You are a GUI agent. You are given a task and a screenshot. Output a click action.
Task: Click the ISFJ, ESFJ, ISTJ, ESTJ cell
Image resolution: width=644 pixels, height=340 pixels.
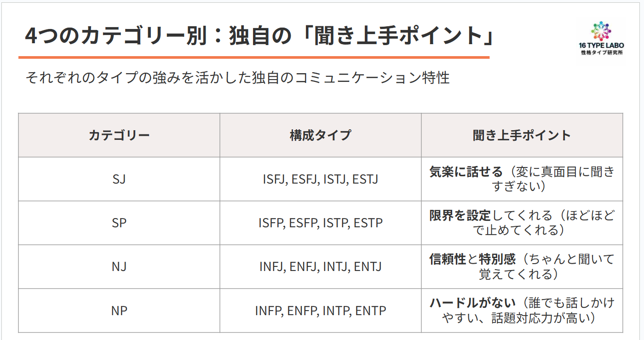(x=320, y=179)
